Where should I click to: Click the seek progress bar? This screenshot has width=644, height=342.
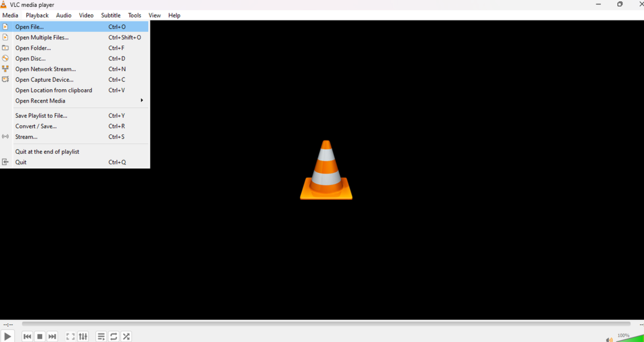pyautogui.click(x=318, y=324)
